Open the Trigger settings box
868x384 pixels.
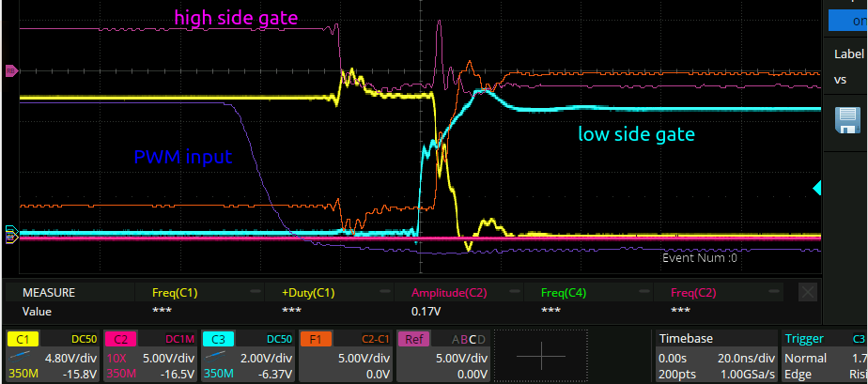[824, 356]
